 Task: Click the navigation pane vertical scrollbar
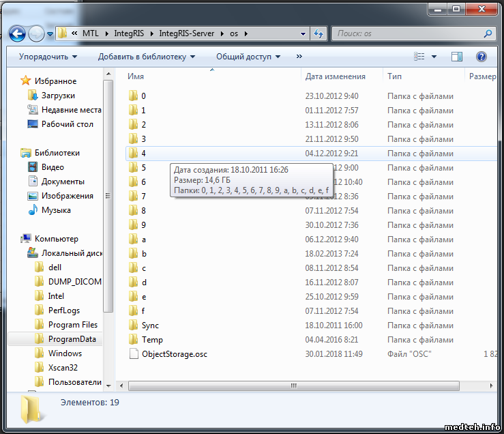[x=108, y=205]
